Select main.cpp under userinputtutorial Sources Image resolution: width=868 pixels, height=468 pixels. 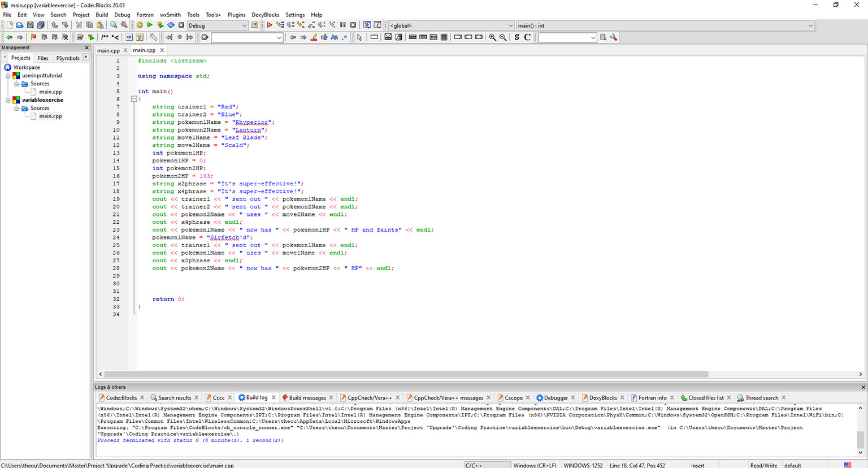click(x=50, y=92)
